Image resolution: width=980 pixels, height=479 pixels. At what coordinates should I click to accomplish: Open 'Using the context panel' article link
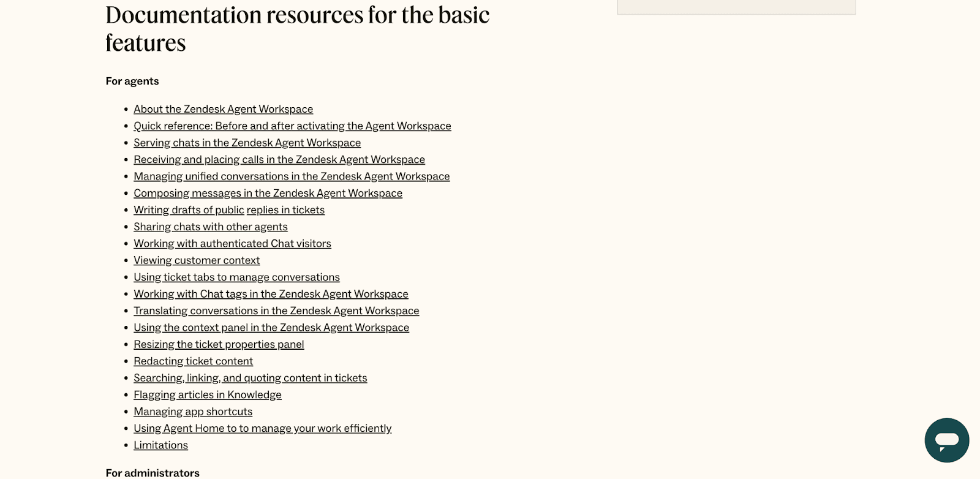coord(271,328)
